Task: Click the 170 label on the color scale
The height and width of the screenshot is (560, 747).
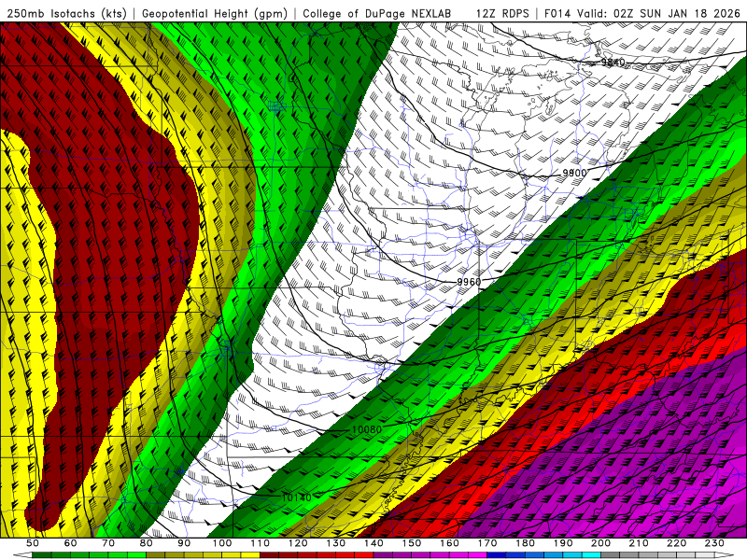Action: point(487,543)
